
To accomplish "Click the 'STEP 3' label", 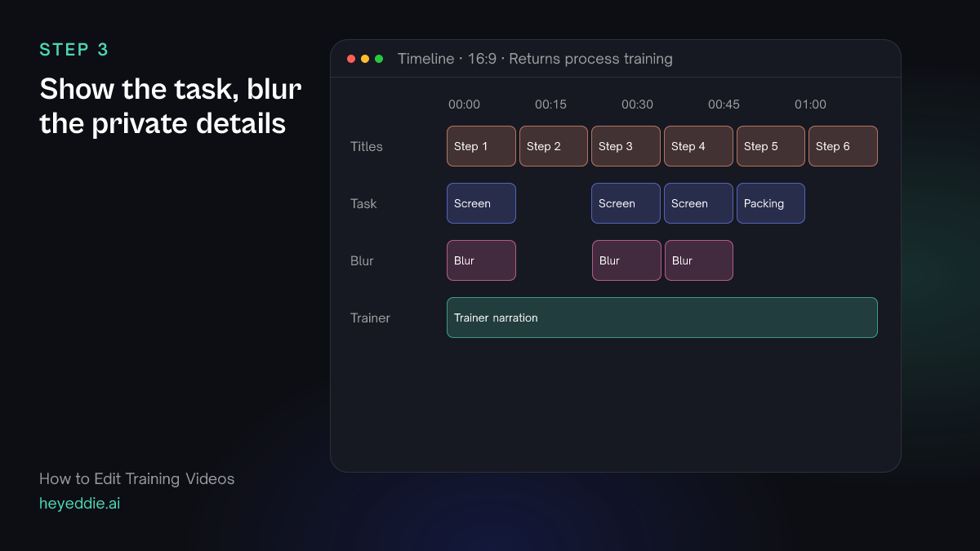I will tap(73, 50).
